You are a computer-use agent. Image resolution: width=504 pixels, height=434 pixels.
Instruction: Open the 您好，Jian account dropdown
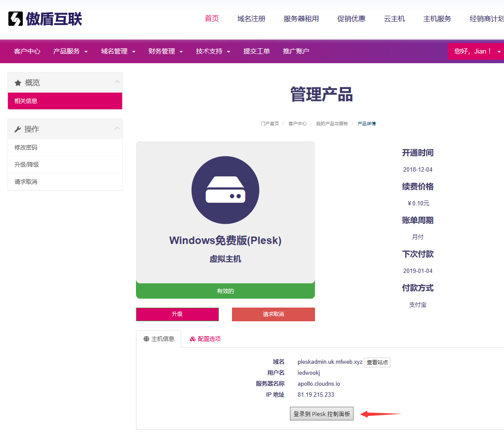tap(476, 51)
